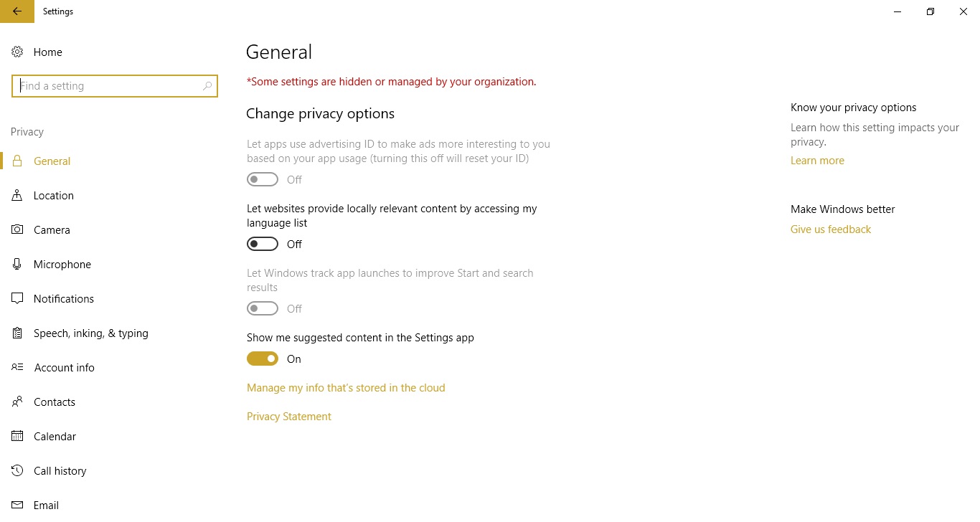Click the Calendar grid icon
The width and height of the screenshot is (980, 522).
(x=17, y=437)
